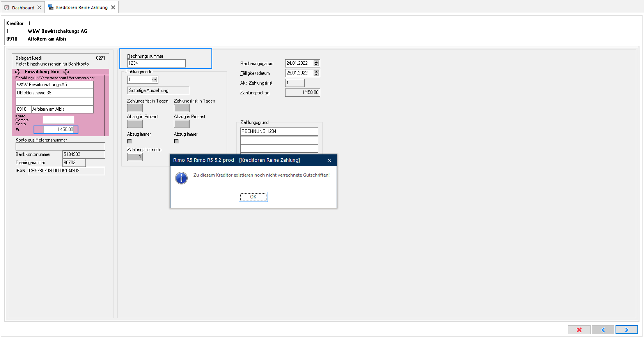
Task: Toggle the right Abzug immer checkbox
Action: tap(176, 141)
